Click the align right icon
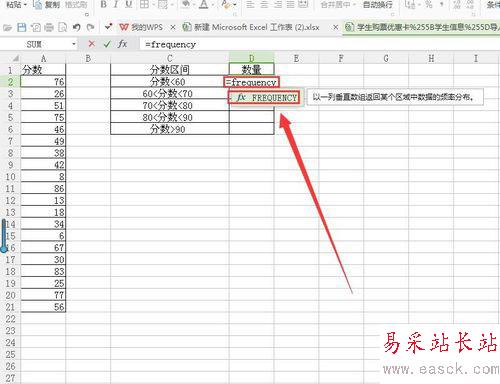This screenshot has height=384, width=500. (x=277, y=4)
